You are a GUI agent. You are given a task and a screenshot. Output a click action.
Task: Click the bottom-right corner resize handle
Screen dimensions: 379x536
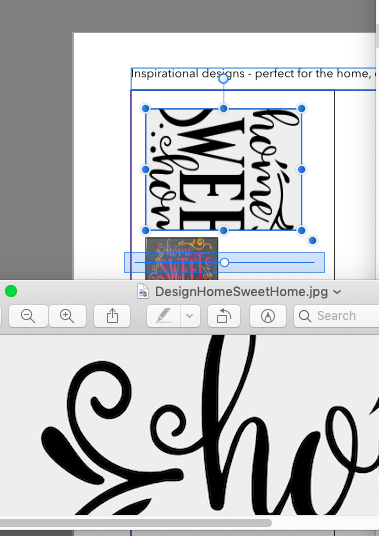click(301, 230)
